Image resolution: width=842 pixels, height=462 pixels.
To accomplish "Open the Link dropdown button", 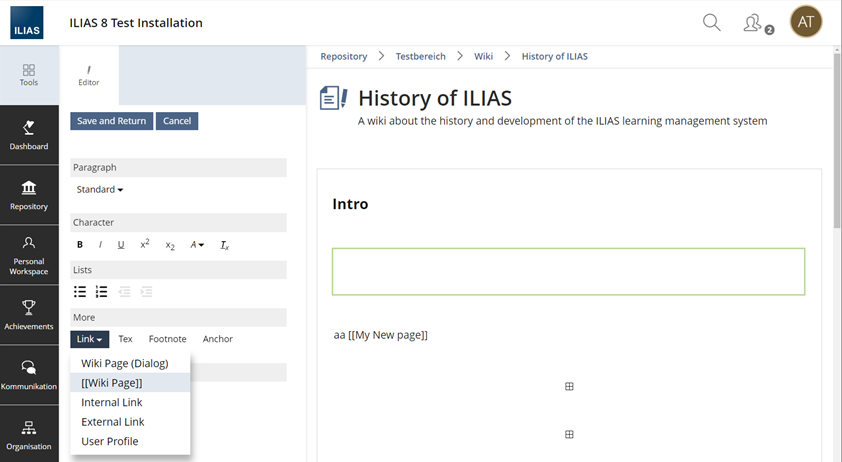I will pyautogui.click(x=90, y=339).
